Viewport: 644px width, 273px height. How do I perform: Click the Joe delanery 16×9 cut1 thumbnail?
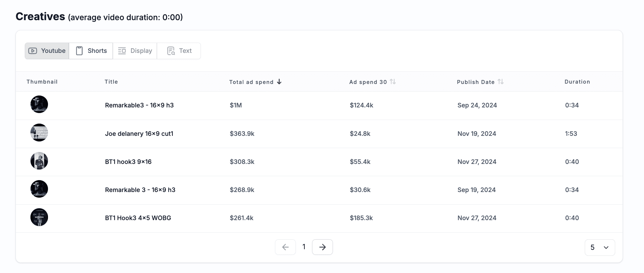(x=39, y=133)
